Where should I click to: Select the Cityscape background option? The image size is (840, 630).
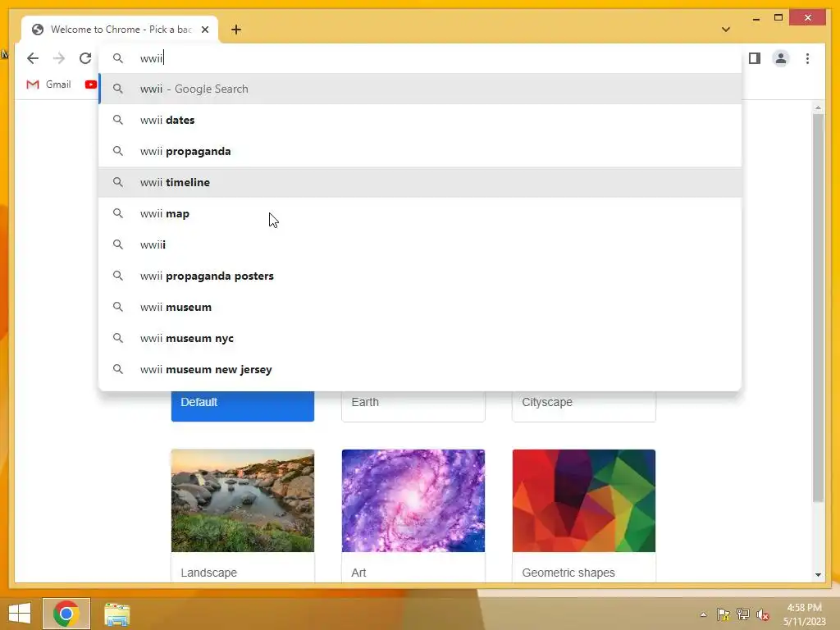click(x=584, y=405)
